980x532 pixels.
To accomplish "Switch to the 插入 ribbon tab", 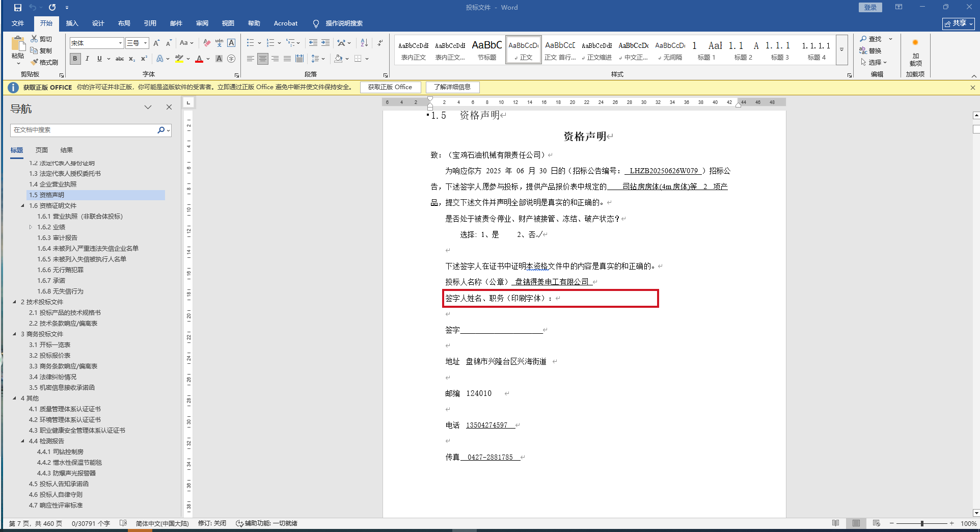I will [72, 23].
